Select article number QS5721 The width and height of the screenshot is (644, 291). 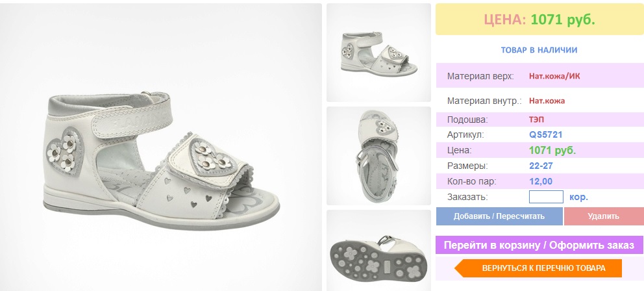[545, 135]
